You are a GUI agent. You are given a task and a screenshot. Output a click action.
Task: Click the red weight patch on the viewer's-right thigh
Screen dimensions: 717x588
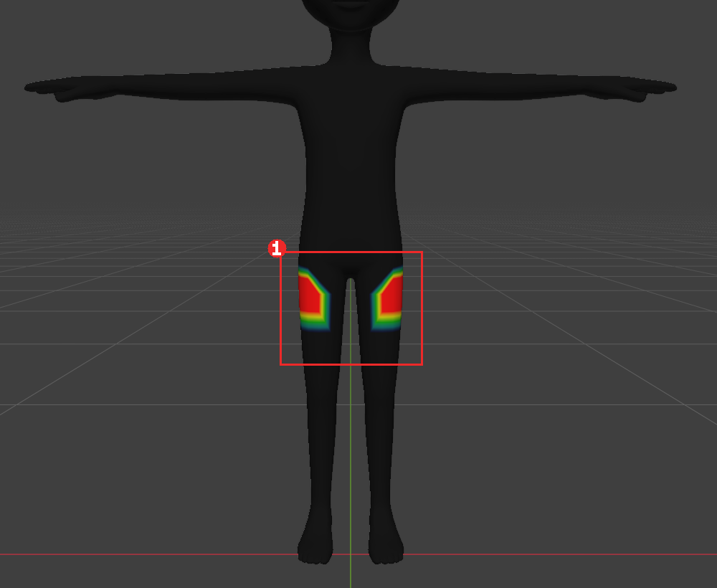point(391,295)
